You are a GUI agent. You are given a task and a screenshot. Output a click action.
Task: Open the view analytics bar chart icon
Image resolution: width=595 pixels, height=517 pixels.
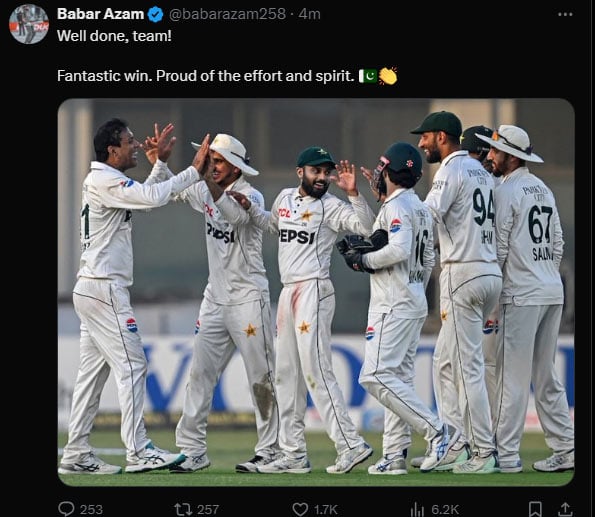[417, 509]
